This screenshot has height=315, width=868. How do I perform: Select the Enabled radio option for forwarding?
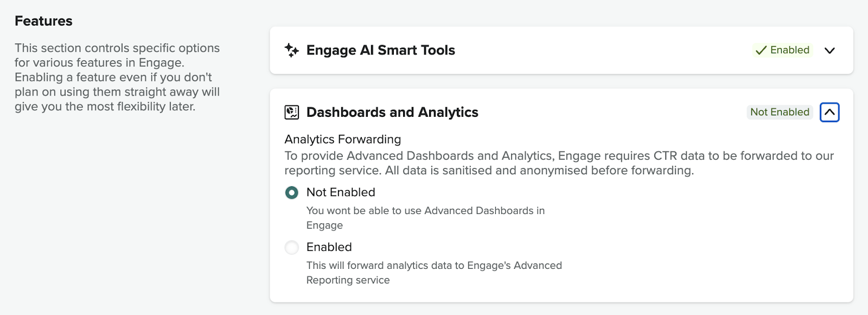pyautogui.click(x=292, y=248)
